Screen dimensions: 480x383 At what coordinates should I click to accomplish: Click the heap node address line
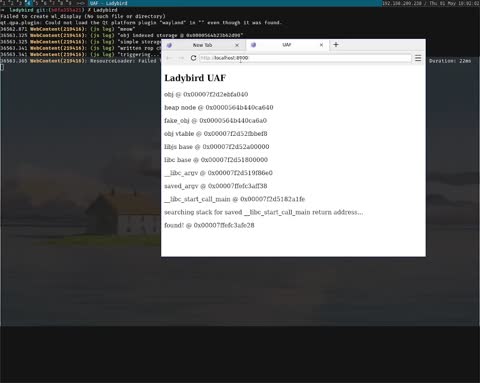pos(219,107)
